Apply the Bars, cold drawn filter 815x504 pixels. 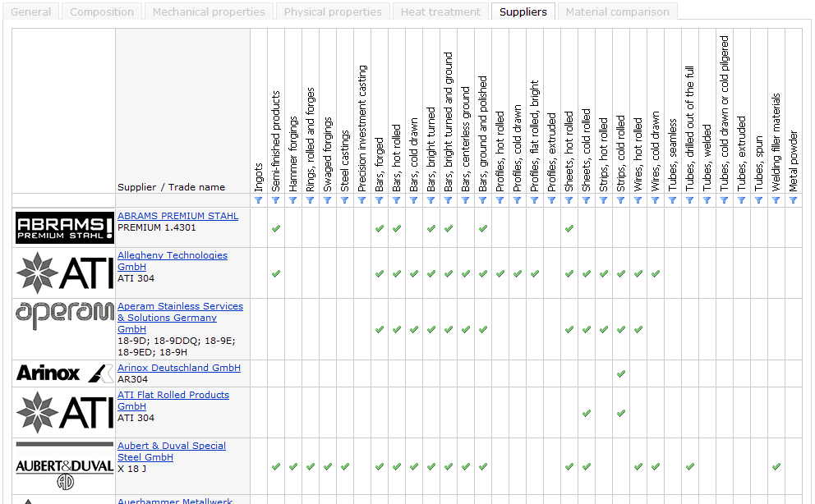(x=414, y=200)
